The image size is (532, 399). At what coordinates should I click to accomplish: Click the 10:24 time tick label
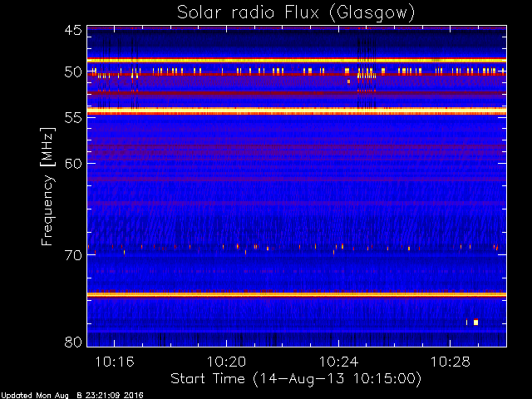click(x=338, y=362)
